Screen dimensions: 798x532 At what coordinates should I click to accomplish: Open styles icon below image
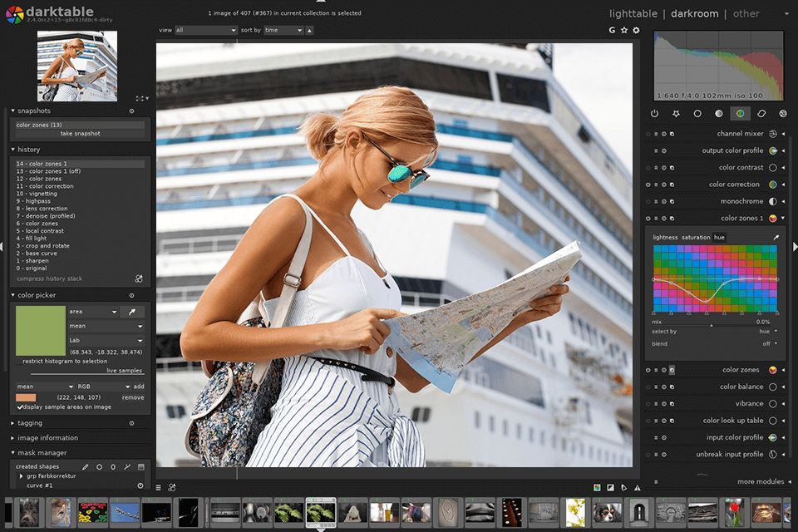tap(172, 488)
